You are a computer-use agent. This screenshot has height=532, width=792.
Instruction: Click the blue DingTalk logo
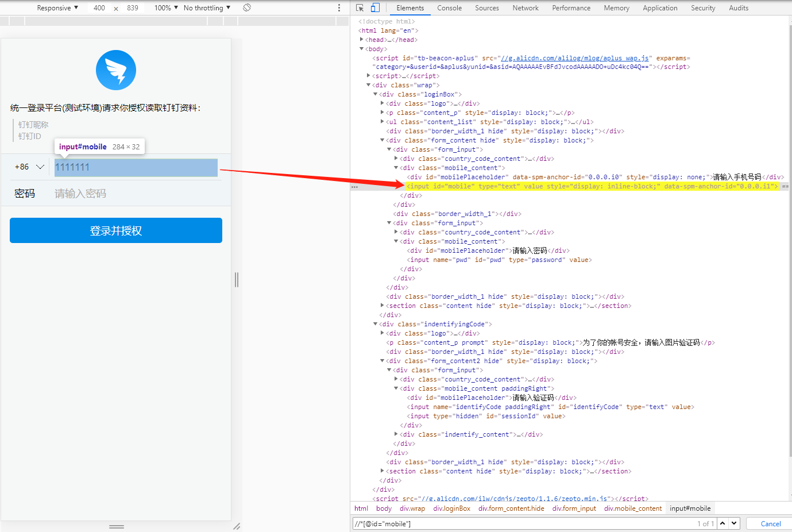tap(116, 70)
